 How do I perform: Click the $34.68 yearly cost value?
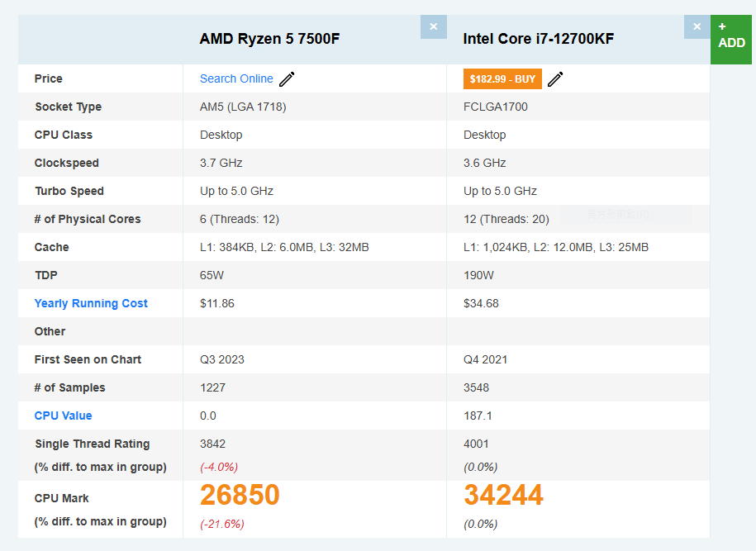[x=481, y=303]
